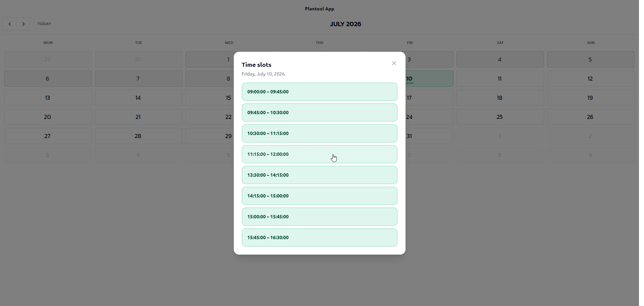Open July 4 in the calendar
Viewport: 644px width, 306px height.
pos(500,59)
